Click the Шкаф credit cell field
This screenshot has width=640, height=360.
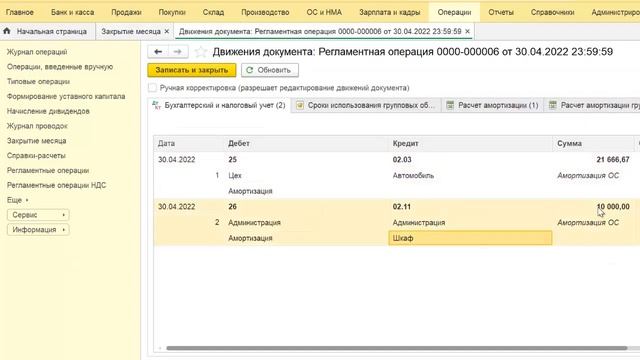pos(470,238)
